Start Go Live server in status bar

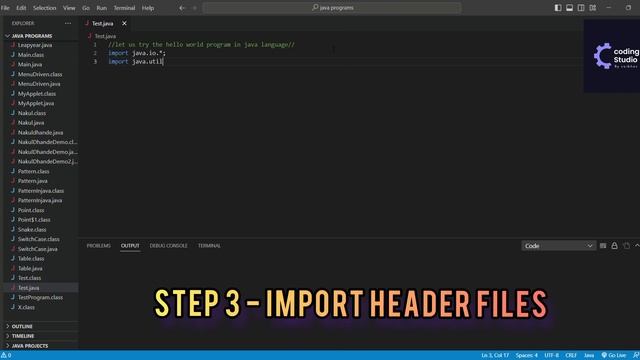(614, 356)
